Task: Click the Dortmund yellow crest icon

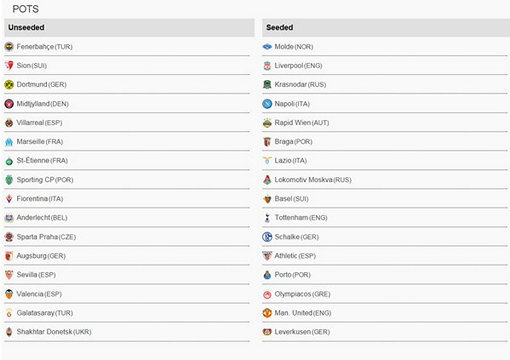Action: coord(9,84)
